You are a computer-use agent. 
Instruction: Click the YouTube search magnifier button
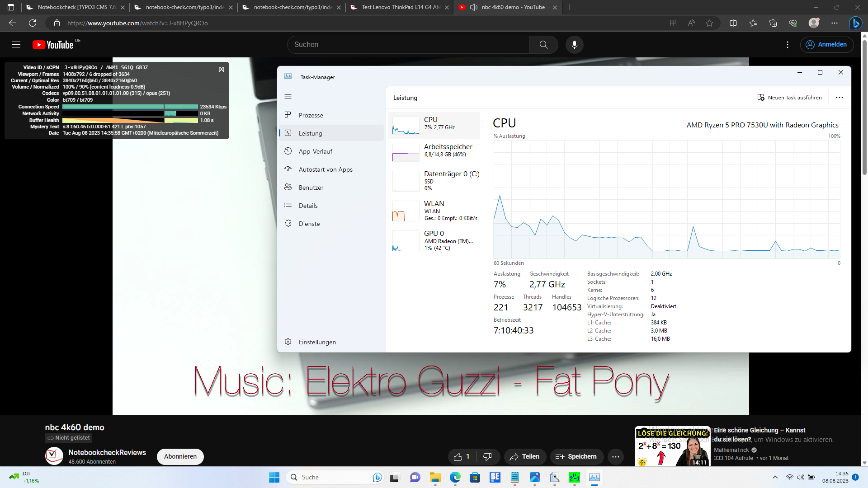(x=543, y=45)
